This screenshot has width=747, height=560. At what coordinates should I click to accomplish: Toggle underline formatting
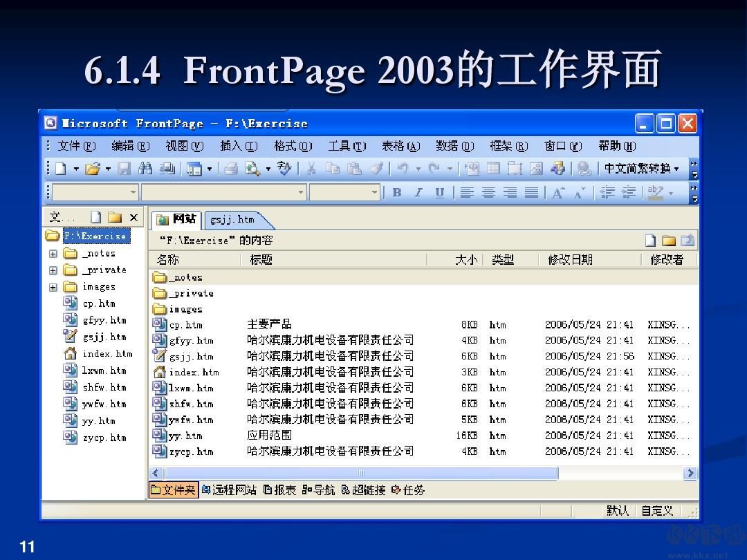(x=441, y=192)
